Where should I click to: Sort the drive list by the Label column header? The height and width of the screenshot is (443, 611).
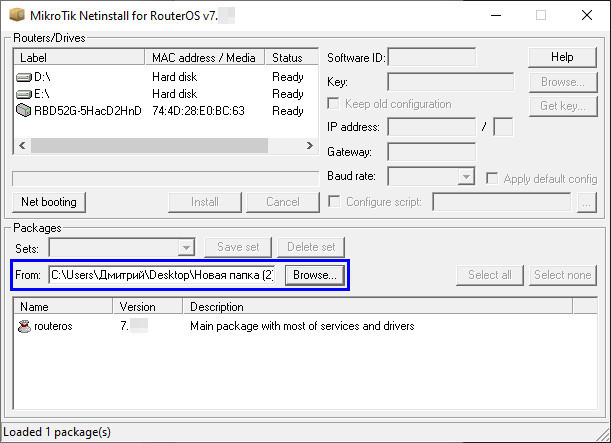tap(80, 58)
